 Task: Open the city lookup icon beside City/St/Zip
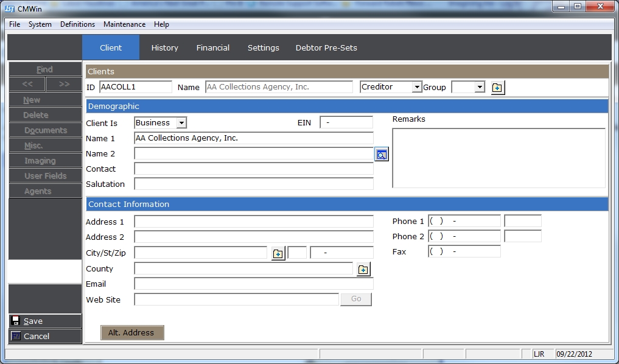pyautogui.click(x=278, y=253)
